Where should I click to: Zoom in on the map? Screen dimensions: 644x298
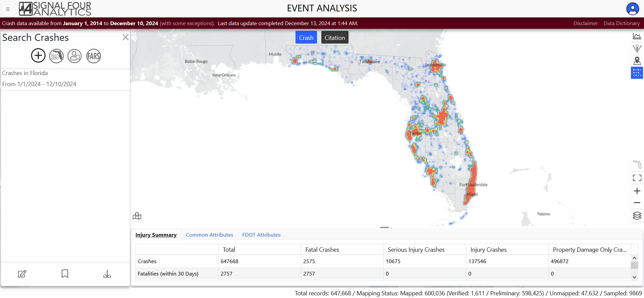[637, 191]
